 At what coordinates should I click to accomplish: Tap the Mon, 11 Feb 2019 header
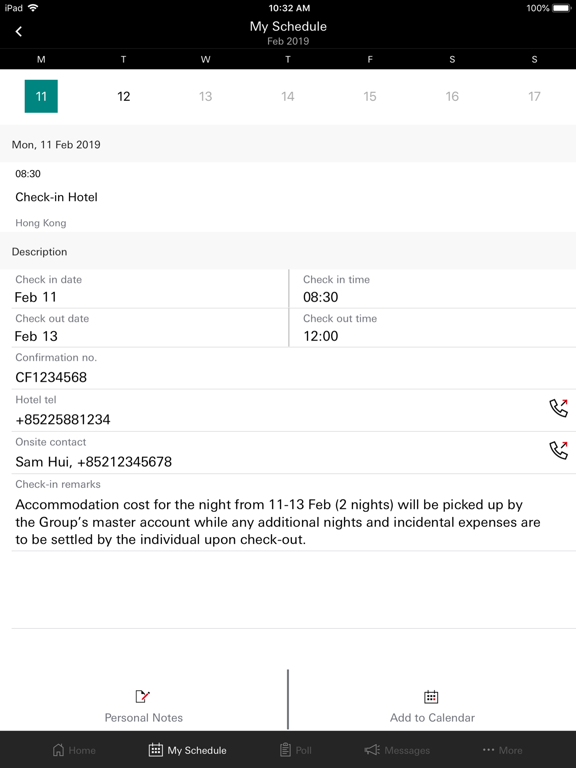(x=56, y=144)
